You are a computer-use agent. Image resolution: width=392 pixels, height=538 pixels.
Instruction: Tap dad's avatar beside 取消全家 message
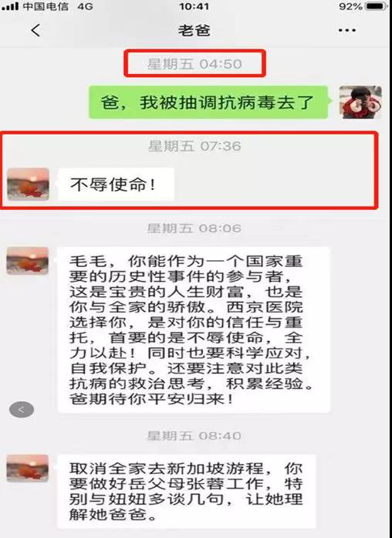(28, 468)
